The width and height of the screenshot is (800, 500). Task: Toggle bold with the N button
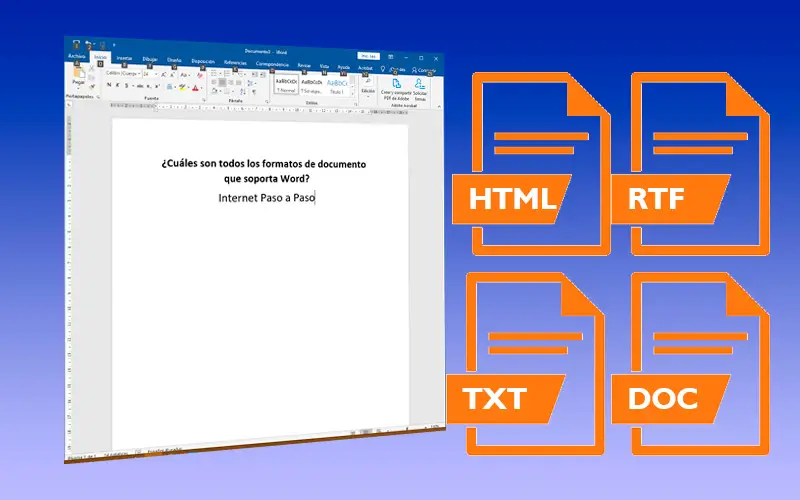tap(109, 85)
